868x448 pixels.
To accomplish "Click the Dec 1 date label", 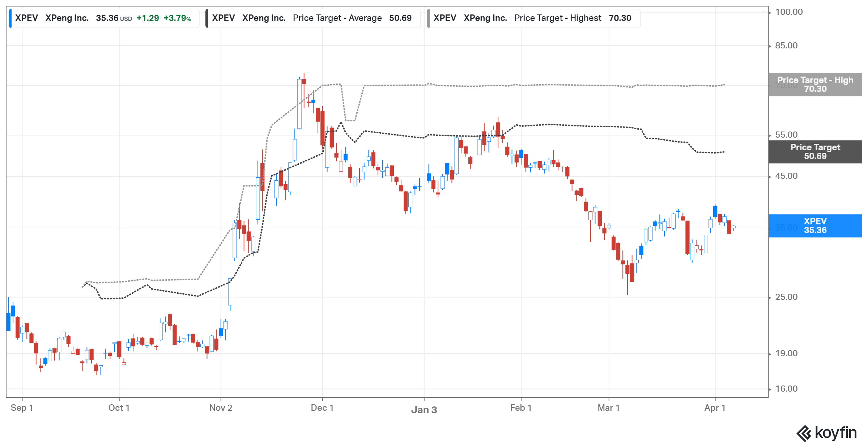I will coord(322,408).
